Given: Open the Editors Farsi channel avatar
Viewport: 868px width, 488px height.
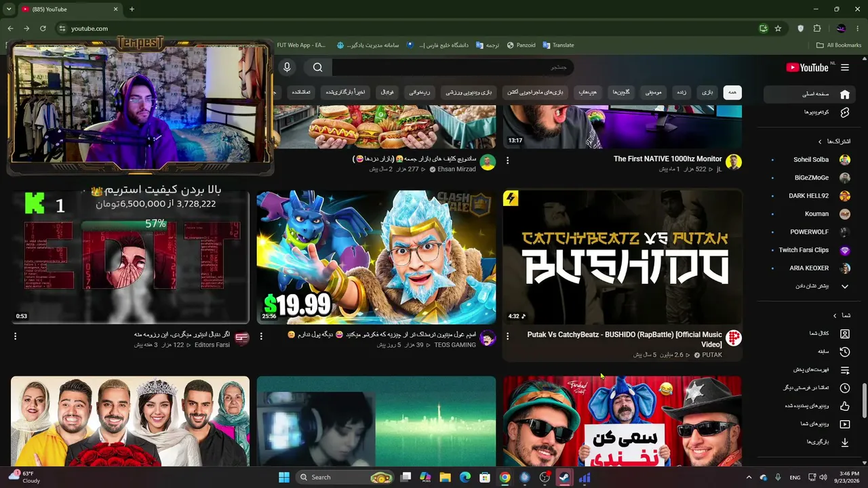Looking at the screenshot, I should [242, 338].
